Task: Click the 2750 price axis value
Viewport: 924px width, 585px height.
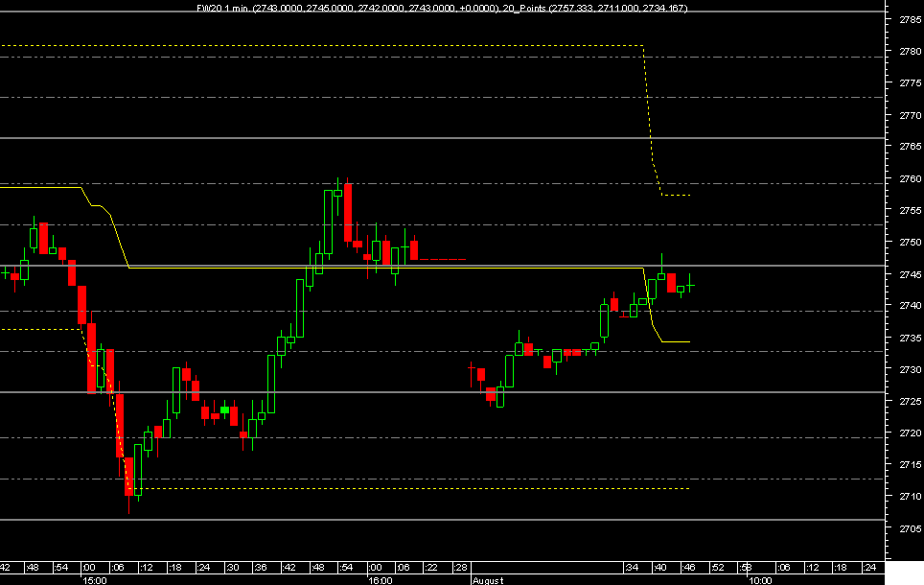Action: 910,242
